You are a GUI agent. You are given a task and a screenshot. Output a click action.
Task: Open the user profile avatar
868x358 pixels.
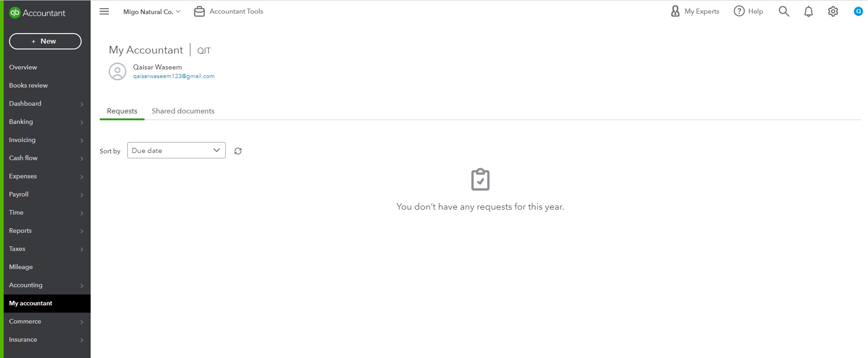coord(858,11)
